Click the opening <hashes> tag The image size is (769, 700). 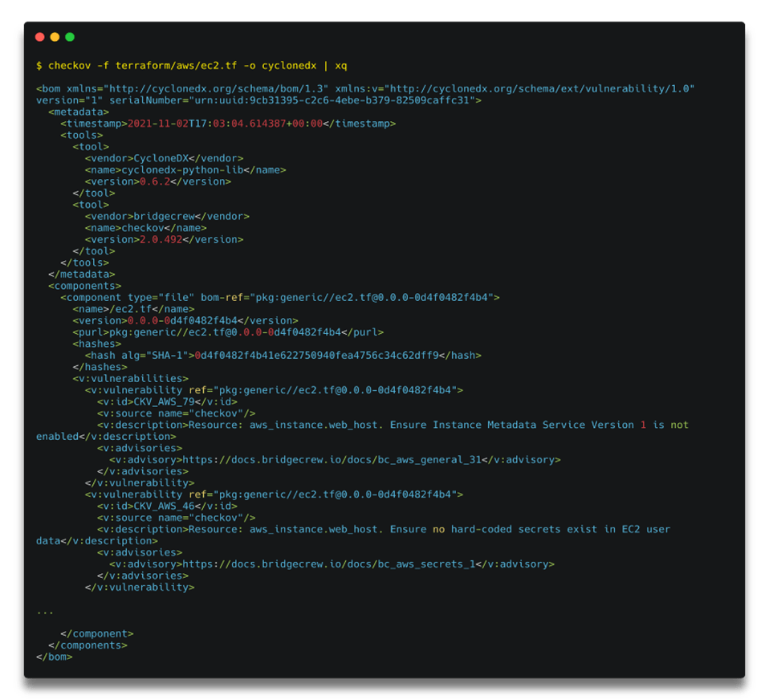pyautogui.click(x=97, y=344)
